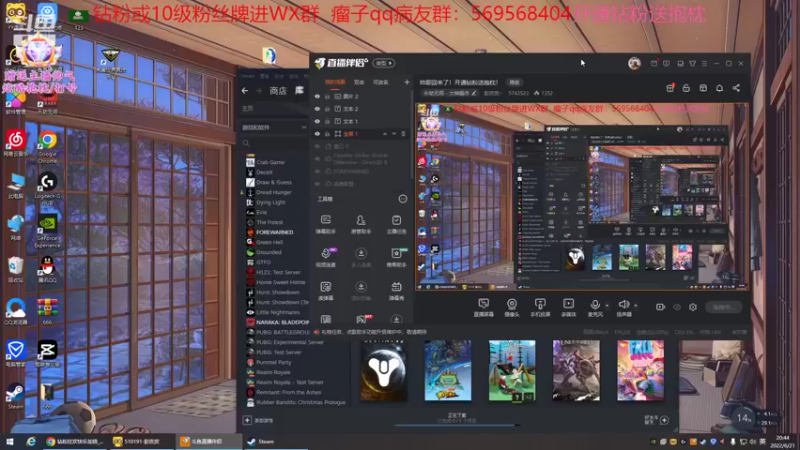The width and height of the screenshot is (800, 450).
Task: Open the Windows Start menu
Action: pyautogui.click(x=9, y=441)
